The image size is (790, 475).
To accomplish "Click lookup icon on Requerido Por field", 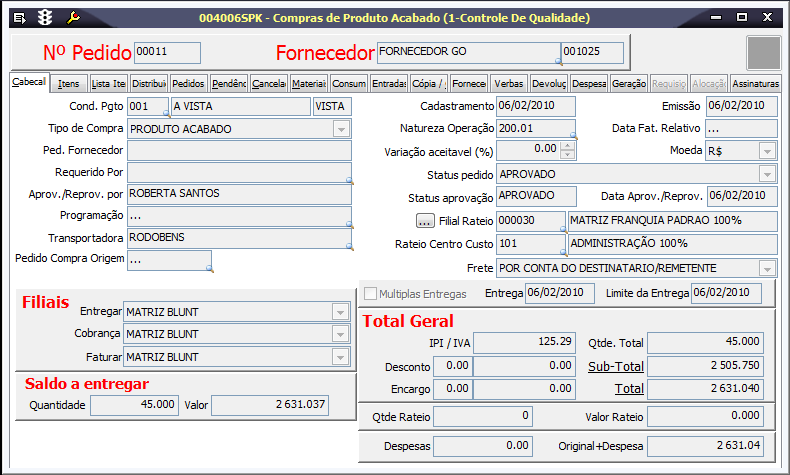I will pyautogui.click(x=349, y=180).
